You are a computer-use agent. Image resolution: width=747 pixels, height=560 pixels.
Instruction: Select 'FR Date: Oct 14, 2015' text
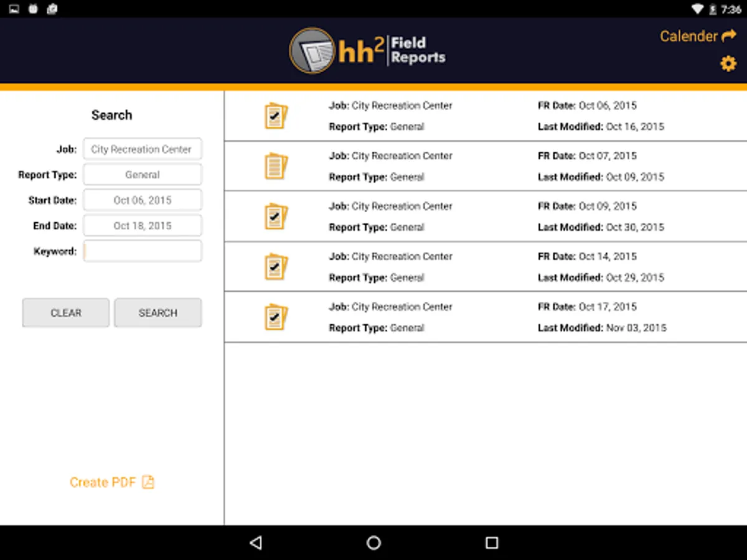point(587,256)
